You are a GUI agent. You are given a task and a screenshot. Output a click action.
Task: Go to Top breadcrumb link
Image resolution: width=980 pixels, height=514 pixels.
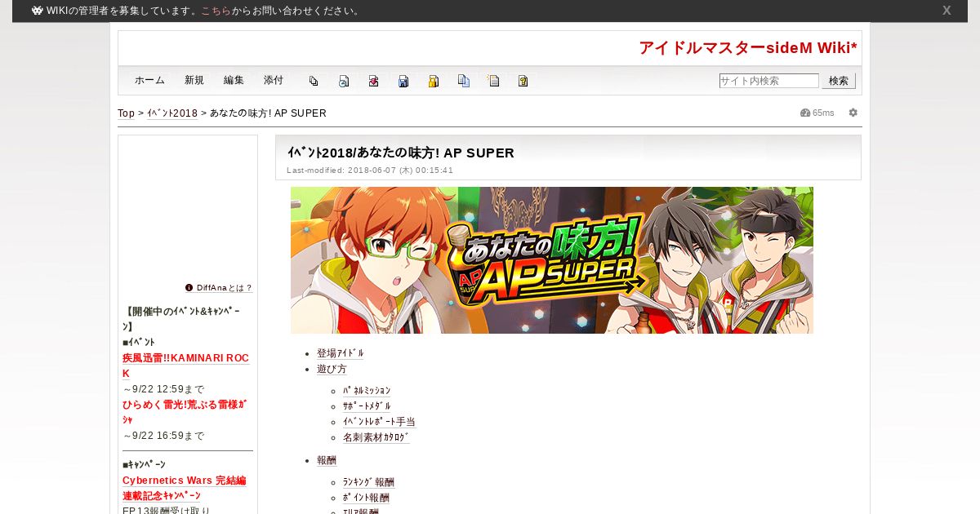pyautogui.click(x=127, y=113)
